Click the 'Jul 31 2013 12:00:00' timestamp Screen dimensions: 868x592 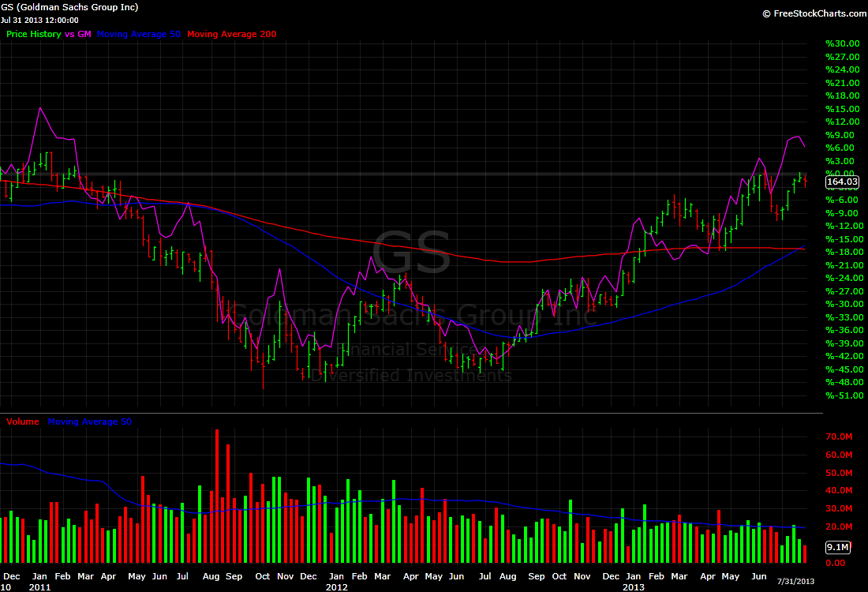[x=40, y=20]
